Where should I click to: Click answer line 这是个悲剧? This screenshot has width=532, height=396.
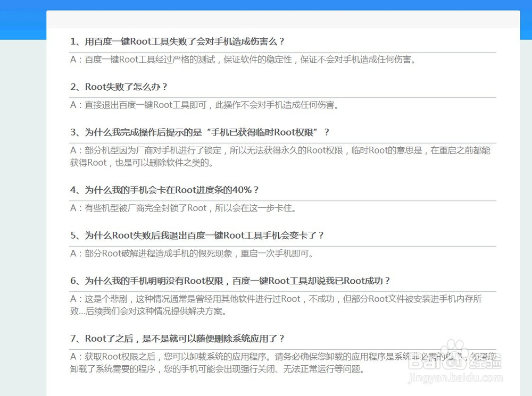276,299
